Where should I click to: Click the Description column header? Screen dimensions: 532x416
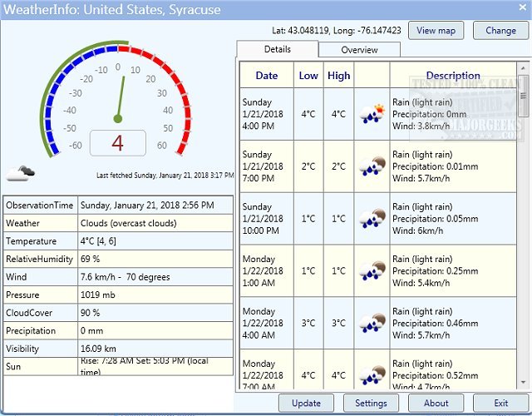tap(453, 76)
